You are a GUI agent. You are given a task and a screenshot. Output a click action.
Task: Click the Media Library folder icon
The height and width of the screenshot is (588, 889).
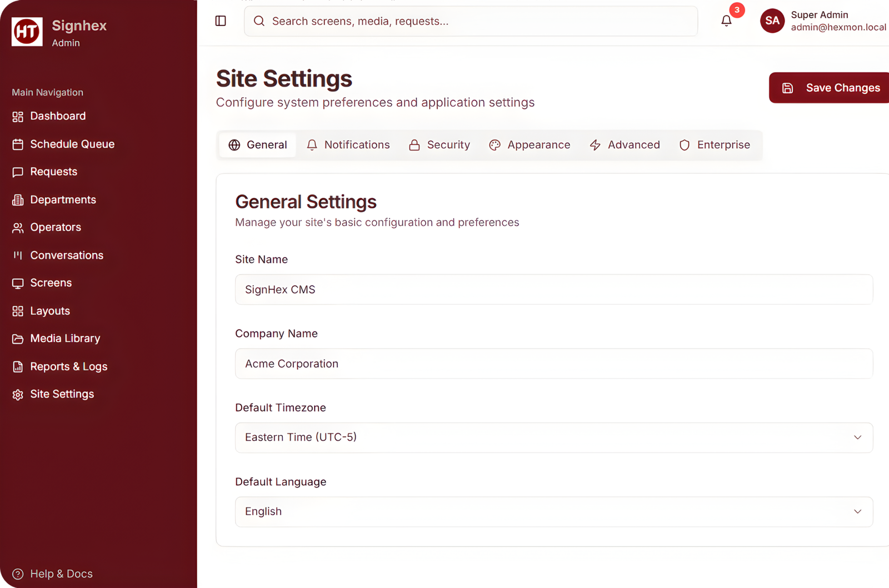coord(18,339)
